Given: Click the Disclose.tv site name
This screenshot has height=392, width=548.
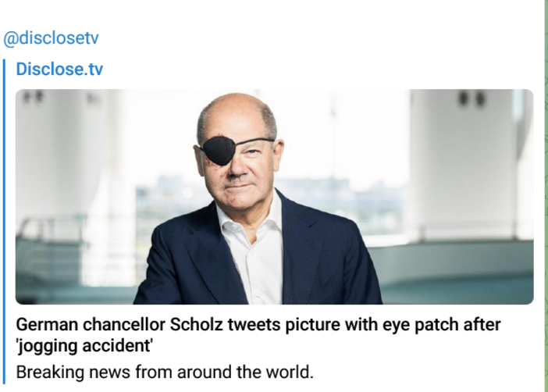Looking at the screenshot, I should (x=59, y=69).
